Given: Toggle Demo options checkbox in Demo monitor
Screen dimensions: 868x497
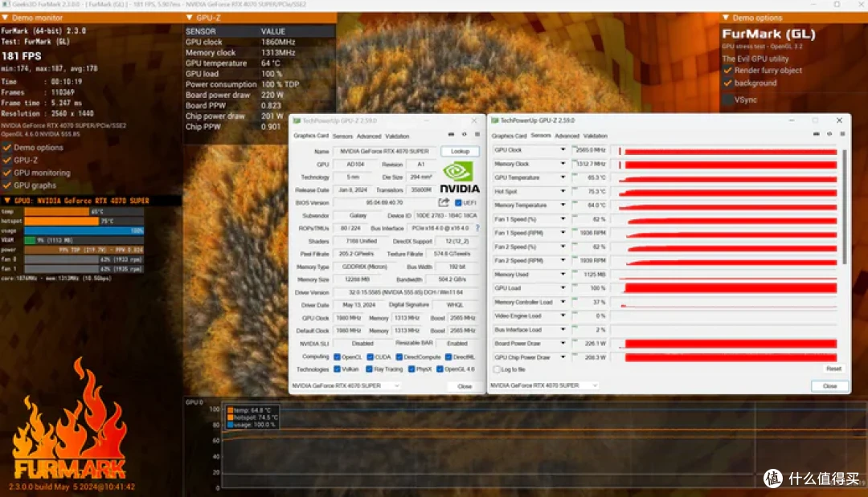Looking at the screenshot, I should (x=7, y=148).
